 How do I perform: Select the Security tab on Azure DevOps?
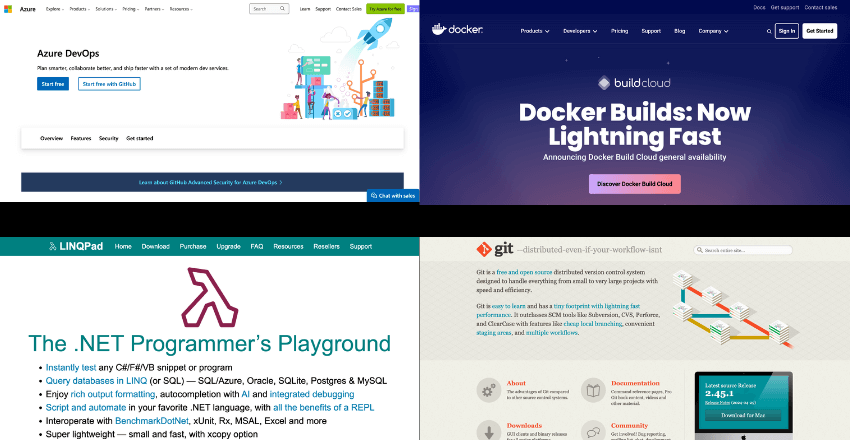click(x=108, y=139)
